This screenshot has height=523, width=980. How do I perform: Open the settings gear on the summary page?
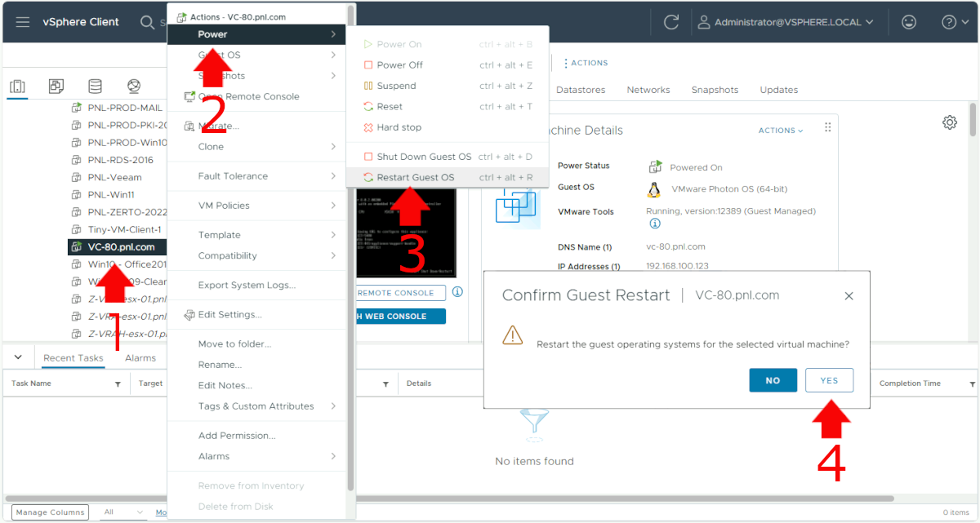click(950, 122)
